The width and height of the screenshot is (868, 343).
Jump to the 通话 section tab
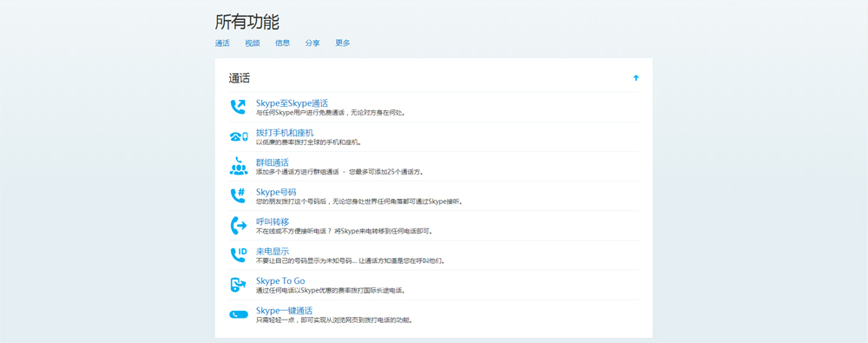[x=222, y=43]
